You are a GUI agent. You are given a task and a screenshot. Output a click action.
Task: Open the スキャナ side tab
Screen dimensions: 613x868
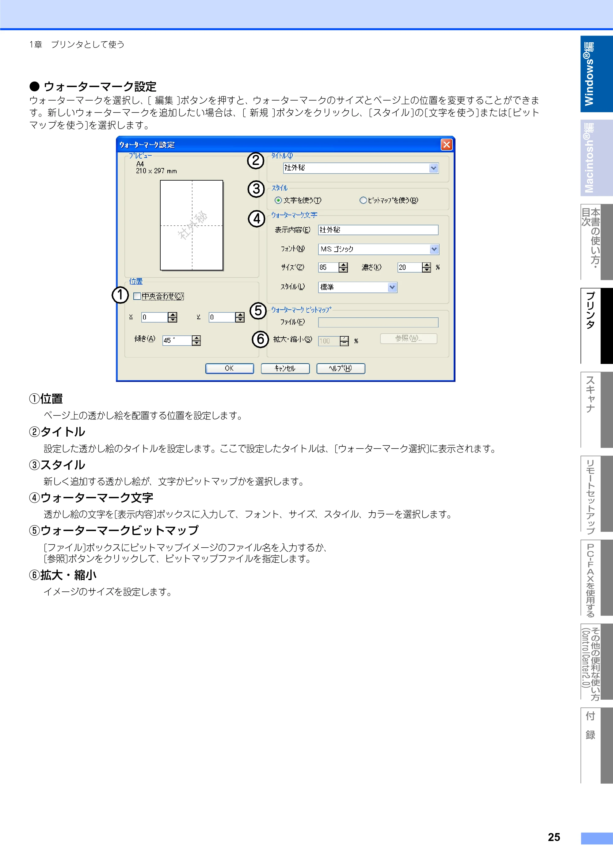pyautogui.click(x=596, y=410)
